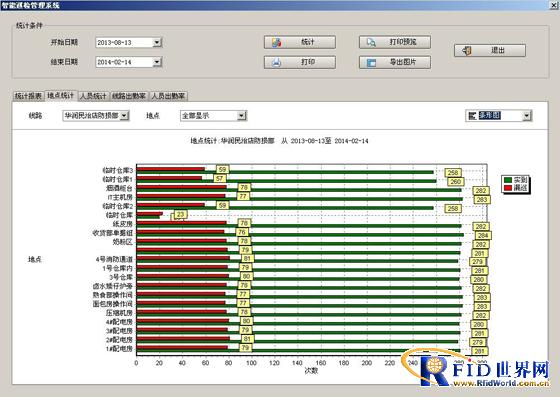Click the 统计 button's chart icon
The height and width of the screenshot is (397, 560).
[x=276, y=42]
